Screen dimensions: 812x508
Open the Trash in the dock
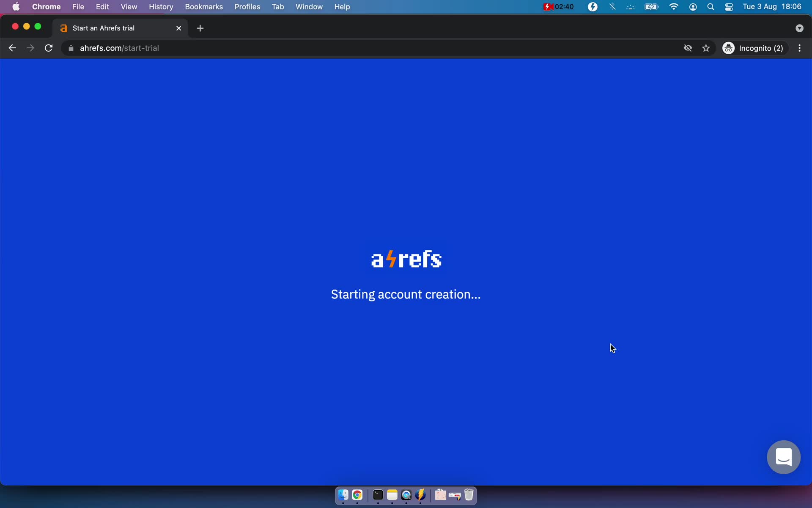click(x=469, y=495)
